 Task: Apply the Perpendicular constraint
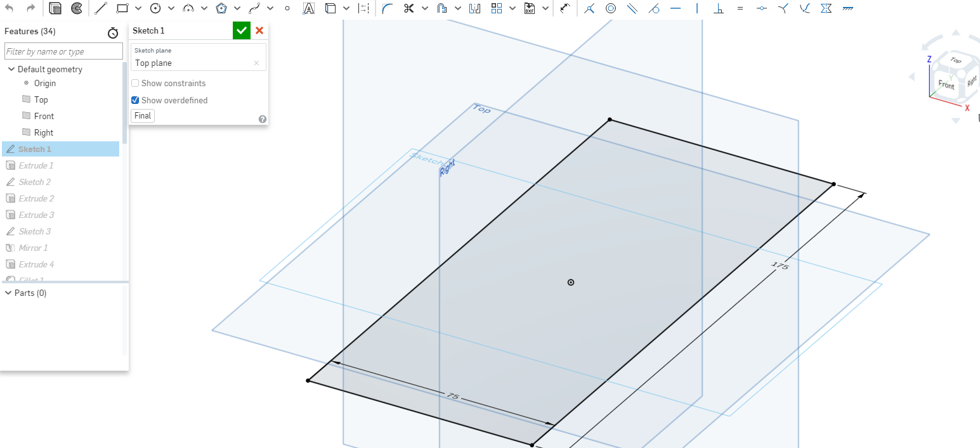[x=719, y=8]
